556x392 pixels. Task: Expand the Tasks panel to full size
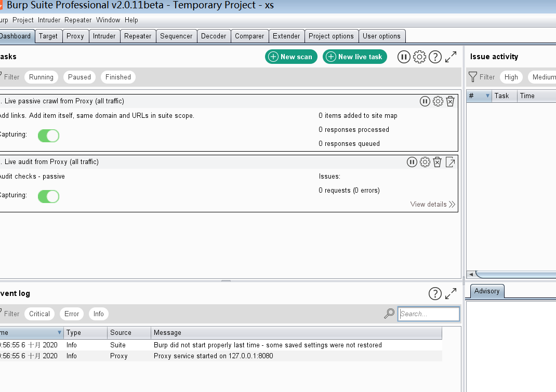pyautogui.click(x=451, y=57)
